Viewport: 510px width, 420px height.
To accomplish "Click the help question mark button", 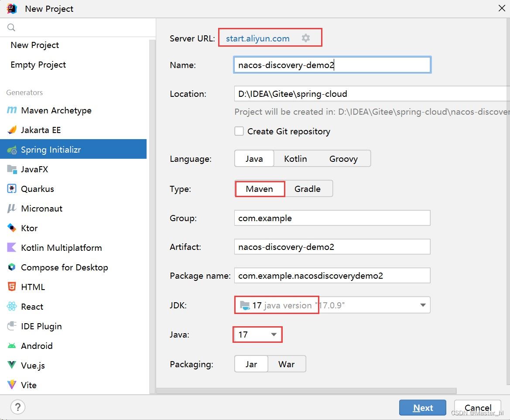I will coord(18,407).
